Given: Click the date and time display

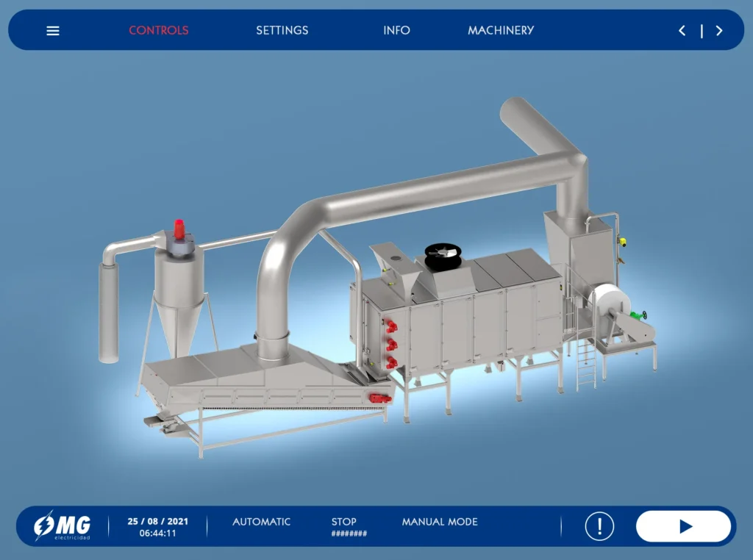Looking at the screenshot, I should point(157,527).
